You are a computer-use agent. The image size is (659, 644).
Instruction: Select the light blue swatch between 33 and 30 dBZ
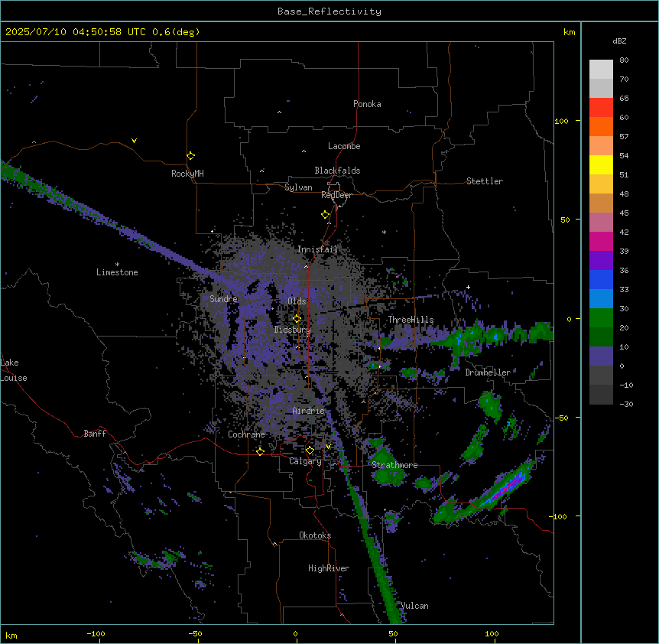[601, 298]
